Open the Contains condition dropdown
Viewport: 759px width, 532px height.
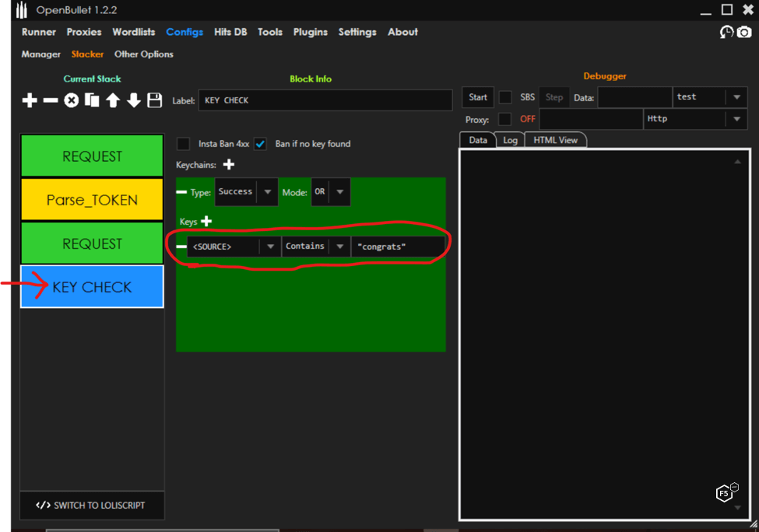coord(339,247)
